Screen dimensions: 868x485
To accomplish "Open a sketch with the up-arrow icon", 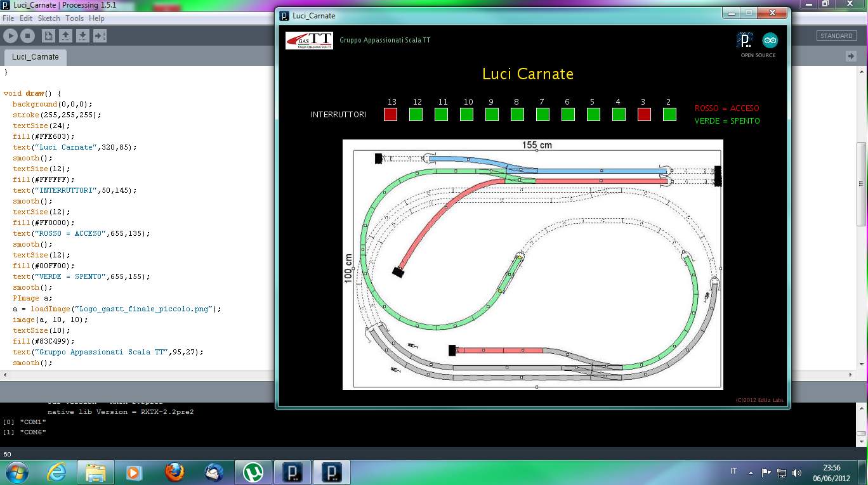I will pos(65,36).
